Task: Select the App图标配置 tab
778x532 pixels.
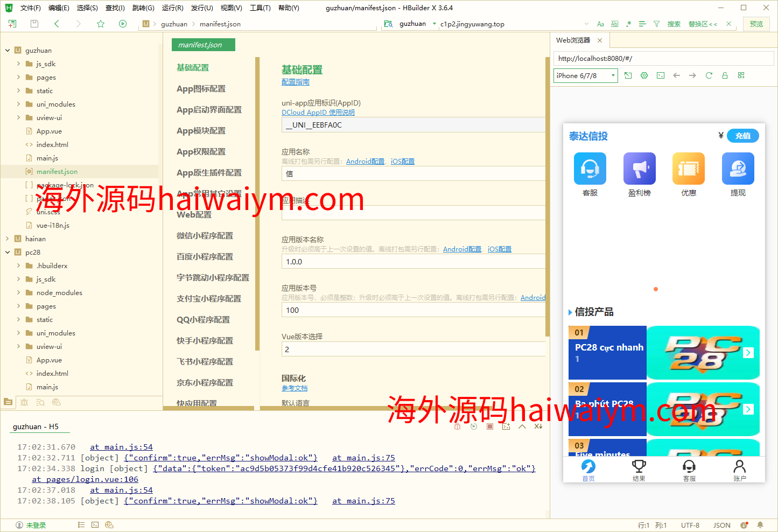Action: [201, 89]
